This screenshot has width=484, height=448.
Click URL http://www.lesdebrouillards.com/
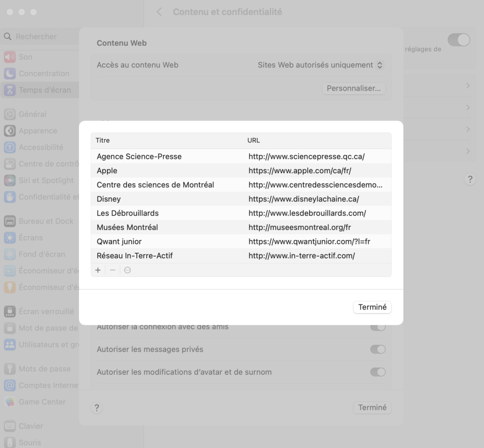pyautogui.click(x=307, y=213)
